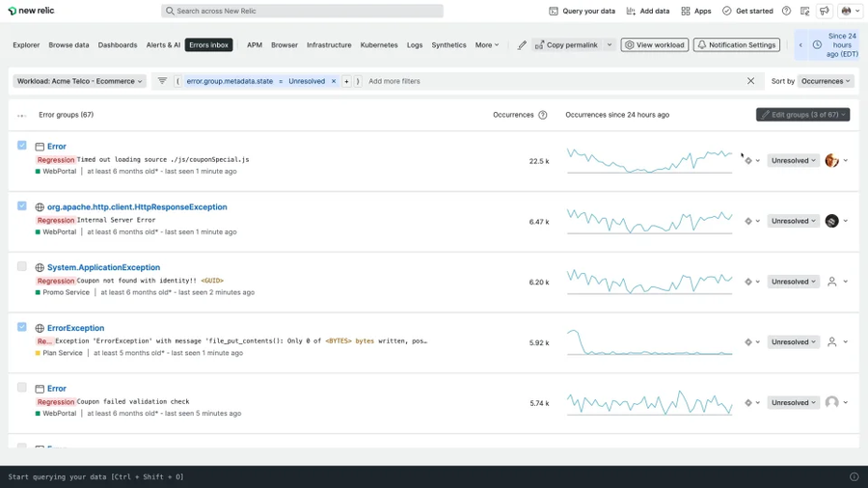Click Add data in the header
This screenshot has height=488, width=868.
[x=648, y=11]
